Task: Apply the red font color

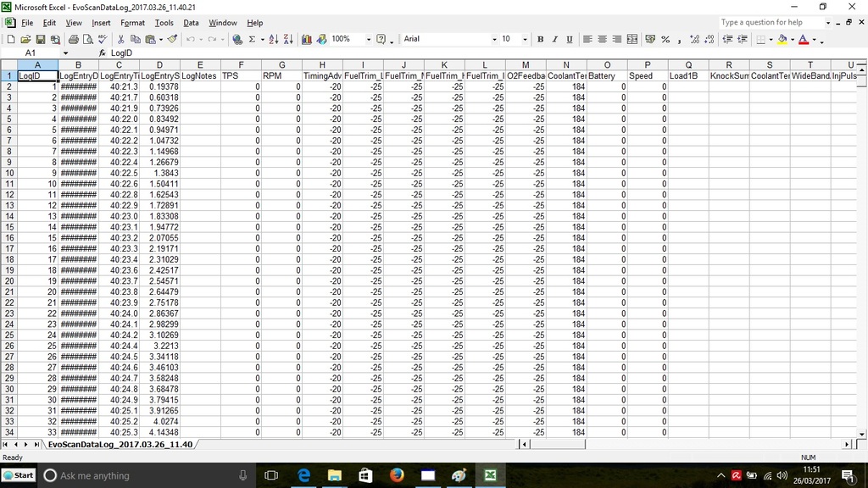Action: [804, 39]
